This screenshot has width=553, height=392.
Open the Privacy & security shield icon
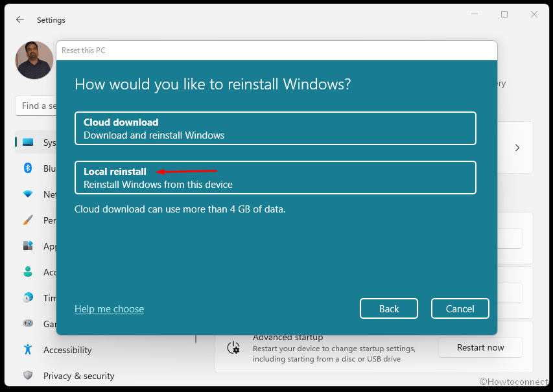[x=28, y=375]
